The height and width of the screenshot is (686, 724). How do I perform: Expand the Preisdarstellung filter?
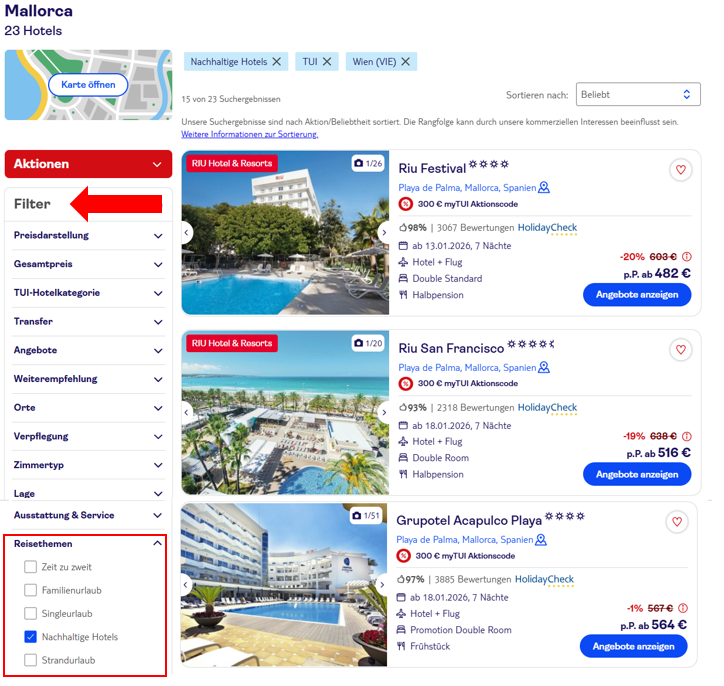tap(88, 235)
